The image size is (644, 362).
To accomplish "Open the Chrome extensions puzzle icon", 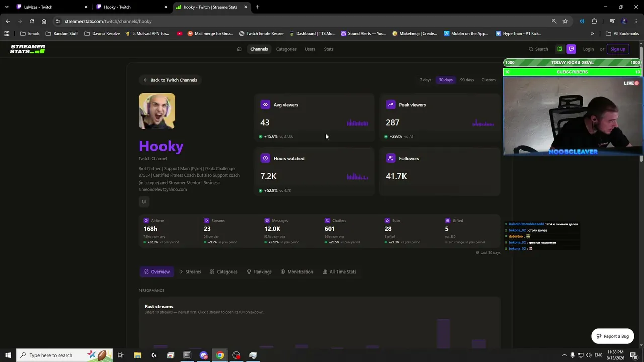I will [594, 21].
